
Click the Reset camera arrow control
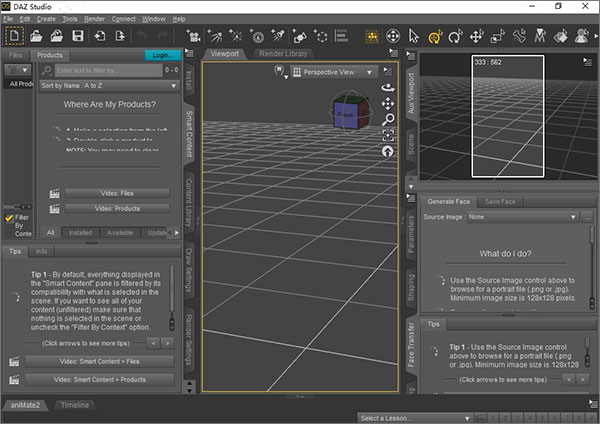(x=388, y=150)
